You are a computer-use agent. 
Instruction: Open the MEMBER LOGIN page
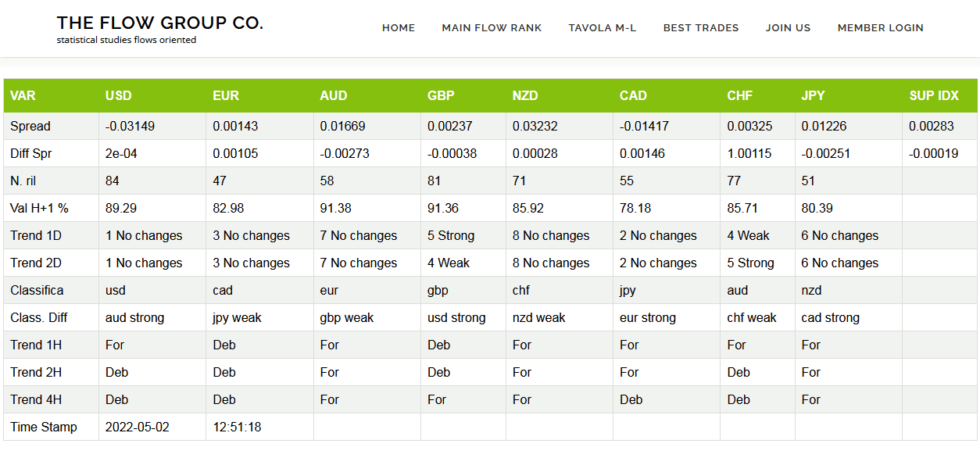(880, 28)
